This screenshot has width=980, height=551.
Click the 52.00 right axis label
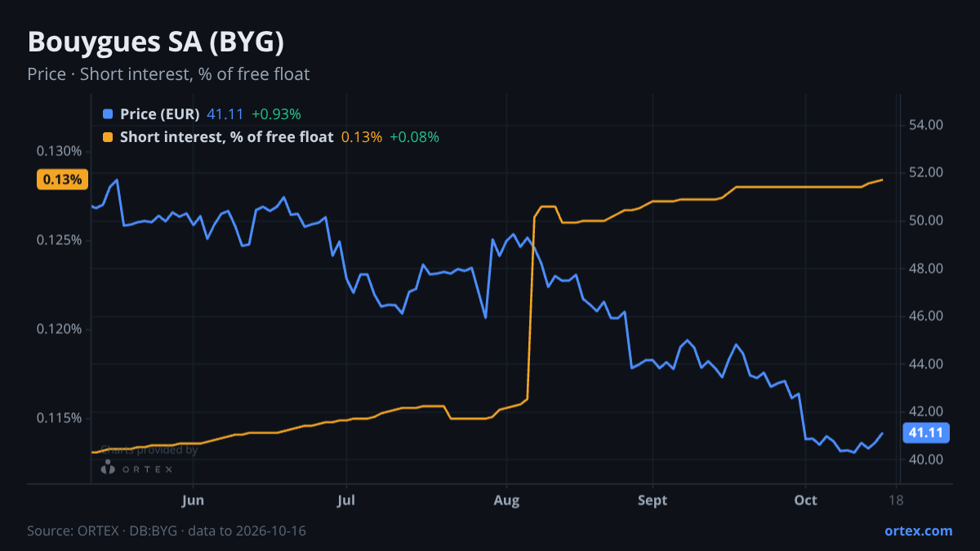click(926, 172)
